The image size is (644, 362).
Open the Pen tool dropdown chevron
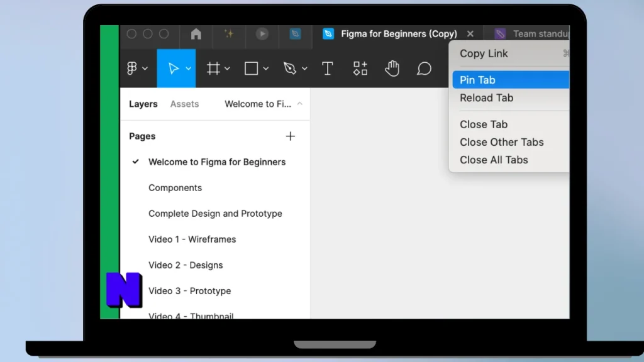pyautogui.click(x=304, y=68)
